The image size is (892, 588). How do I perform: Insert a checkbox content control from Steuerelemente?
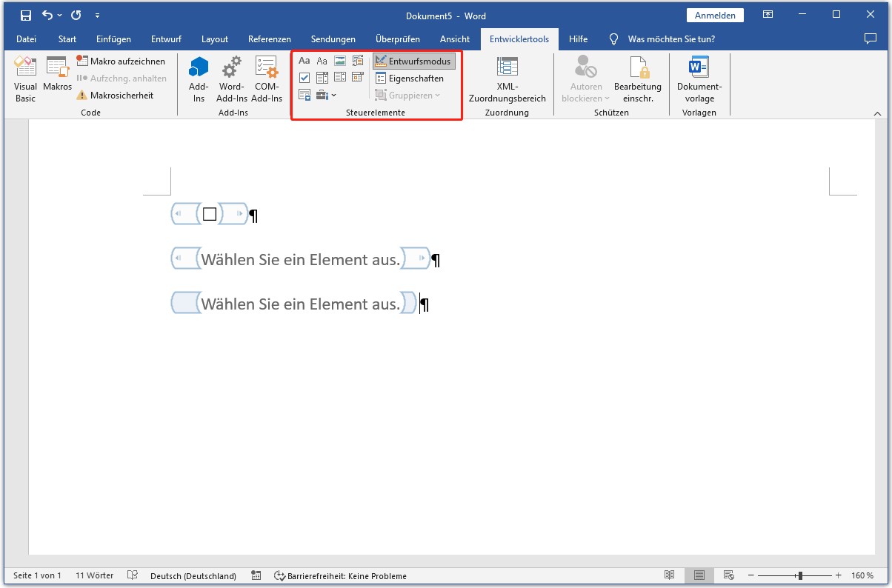tap(304, 77)
